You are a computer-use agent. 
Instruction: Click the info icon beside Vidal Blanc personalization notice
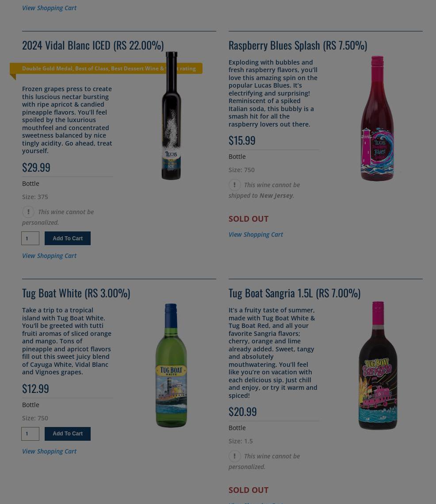click(28, 212)
